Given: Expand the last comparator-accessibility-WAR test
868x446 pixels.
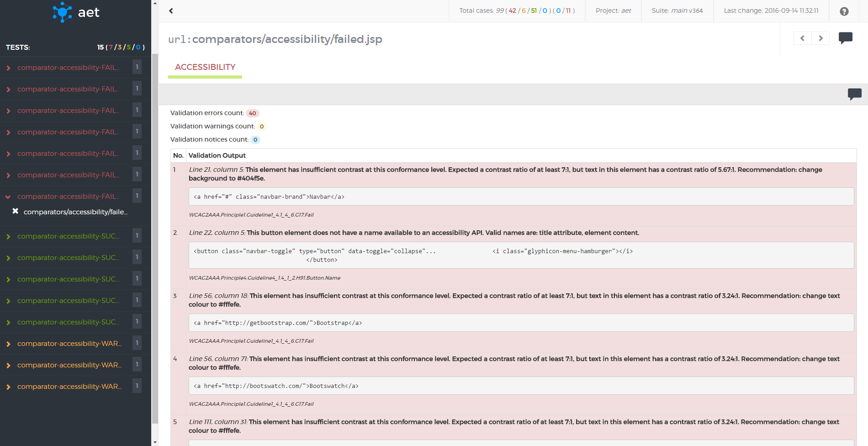Looking at the screenshot, I should coord(69,387).
